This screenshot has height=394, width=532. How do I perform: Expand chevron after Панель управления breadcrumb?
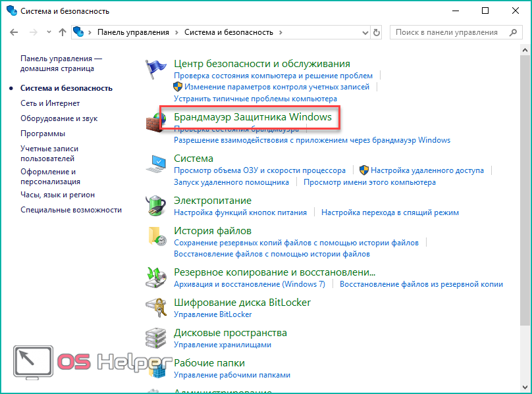[x=176, y=32]
